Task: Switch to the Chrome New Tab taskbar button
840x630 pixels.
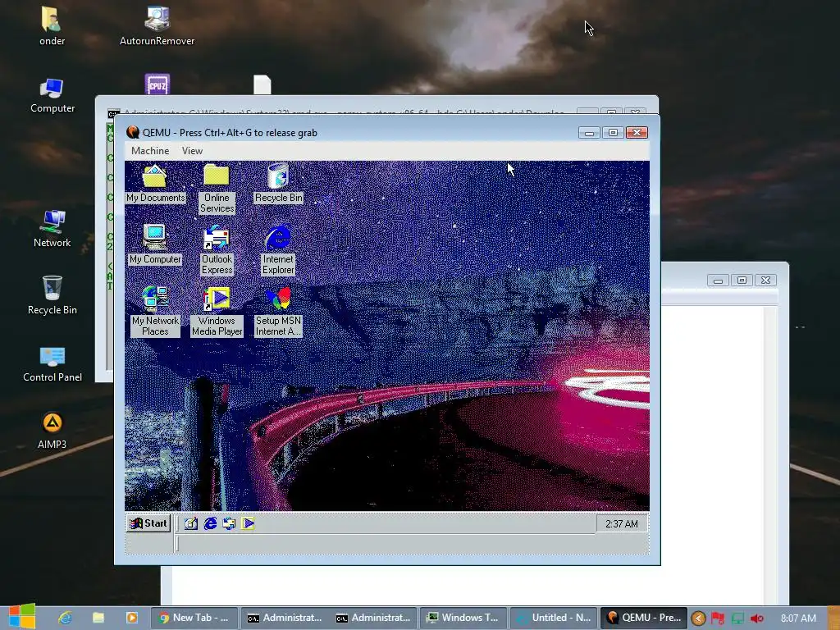Action: (194, 618)
